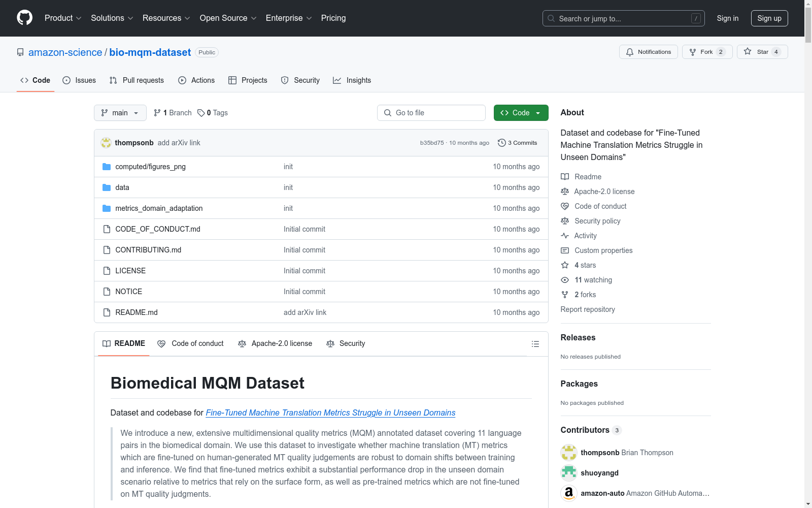Viewport: 812px width, 508px height.
Task: Select the Code of conduct README tab
Action: coord(191,343)
